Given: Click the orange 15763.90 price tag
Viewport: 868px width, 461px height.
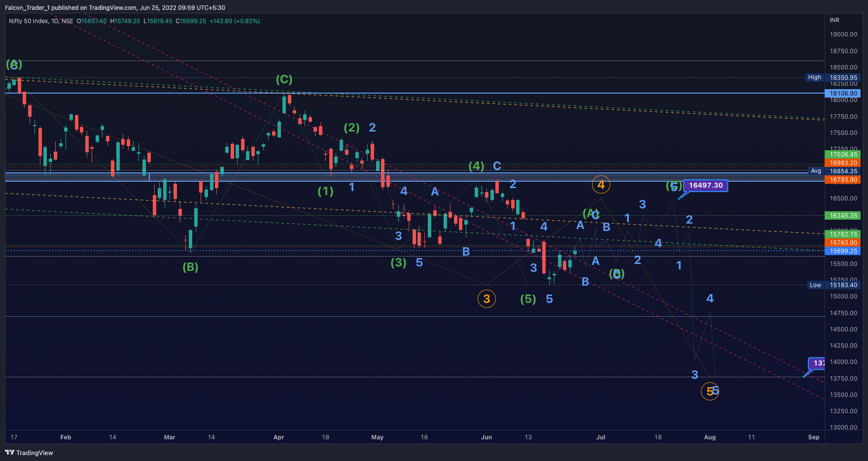Looking at the screenshot, I should (x=843, y=243).
